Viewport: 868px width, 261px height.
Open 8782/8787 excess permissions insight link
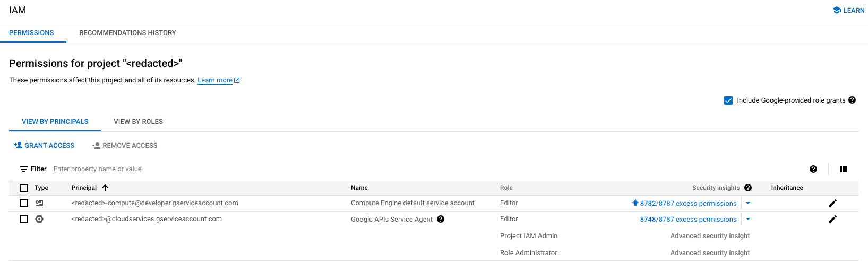(x=687, y=204)
